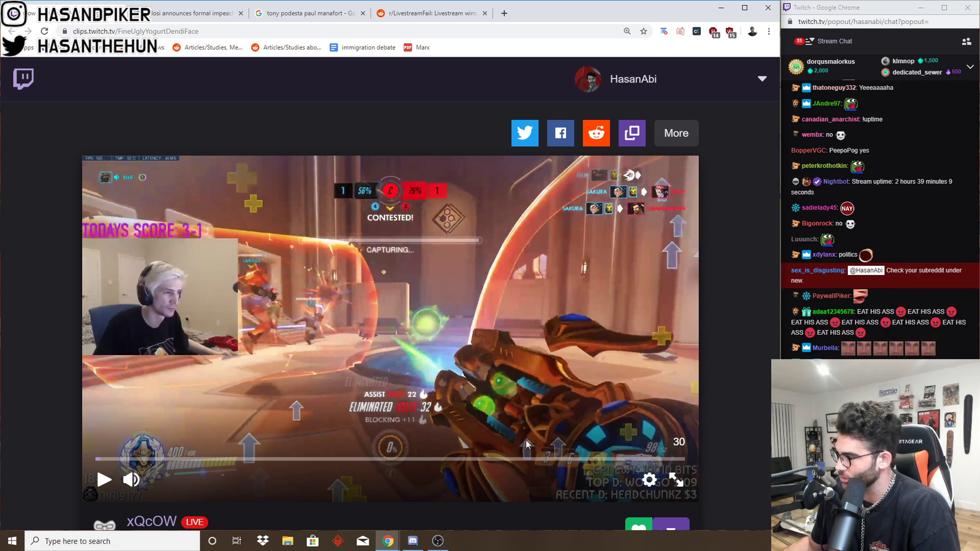Open a new Chrome tab

[504, 13]
